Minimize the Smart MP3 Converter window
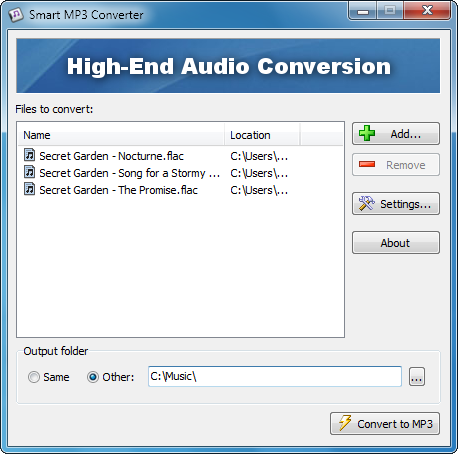Image resolution: width=458 pixels, height=454 pixels. 363,11
